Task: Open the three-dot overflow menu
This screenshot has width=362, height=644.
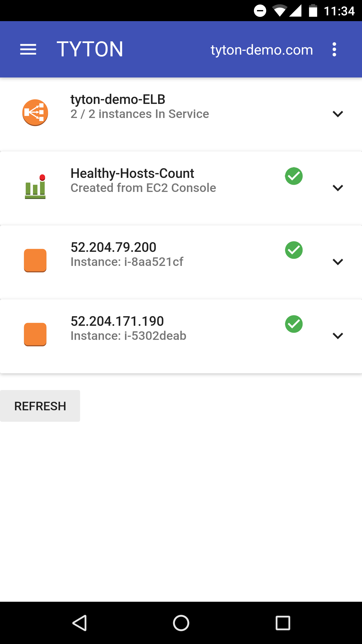Action: (x=334, y=49)
